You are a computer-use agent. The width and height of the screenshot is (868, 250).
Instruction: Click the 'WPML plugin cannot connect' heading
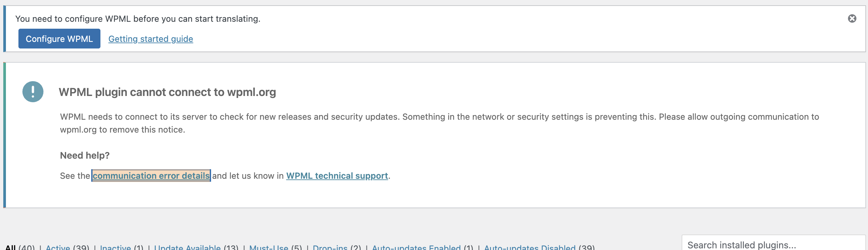[167, 92]
